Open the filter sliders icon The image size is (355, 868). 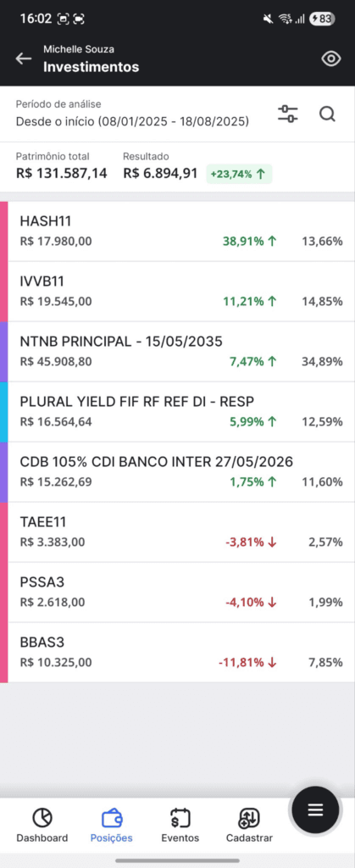287,114
